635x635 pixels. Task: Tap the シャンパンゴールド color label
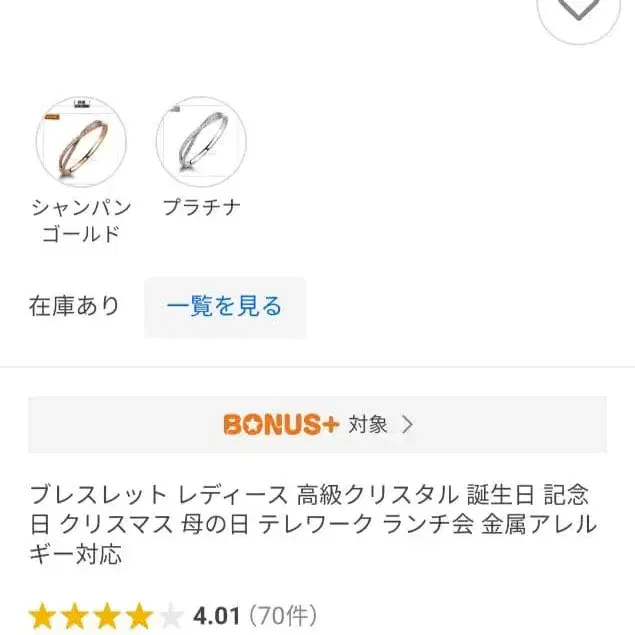click(x=81, y=221)
